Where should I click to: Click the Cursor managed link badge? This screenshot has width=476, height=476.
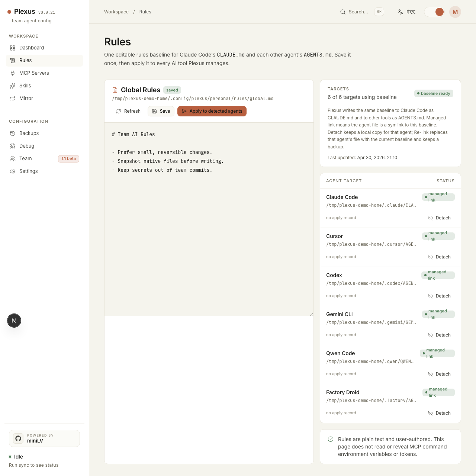click(x=438, y=236)
